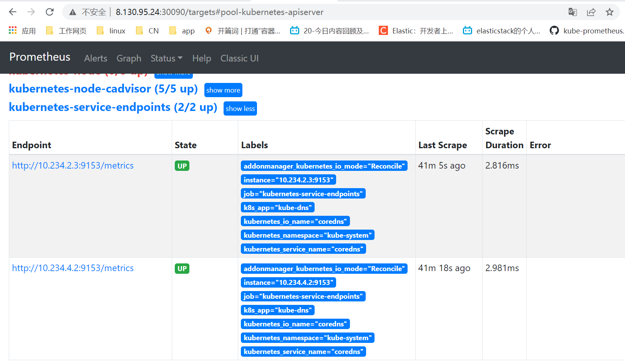Viewport: 625px width, 364px height.
Task: Open the Graph page
Action: coord(129,58)
